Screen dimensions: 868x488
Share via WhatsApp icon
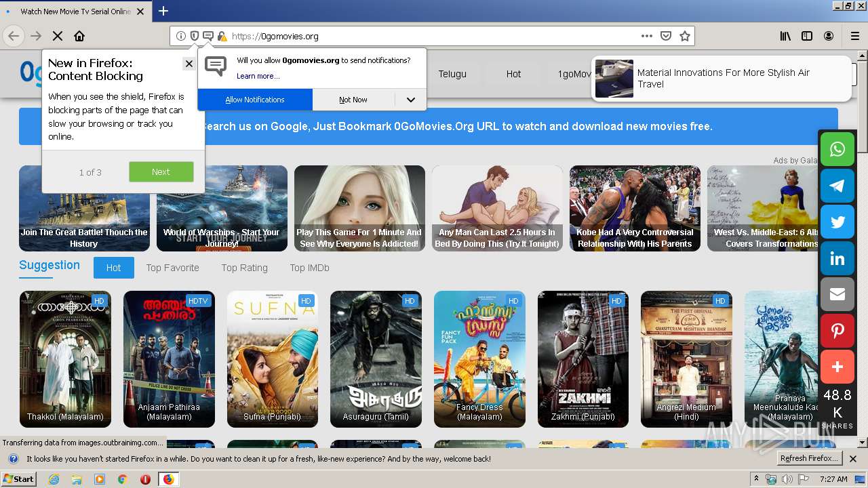[837, 149]
